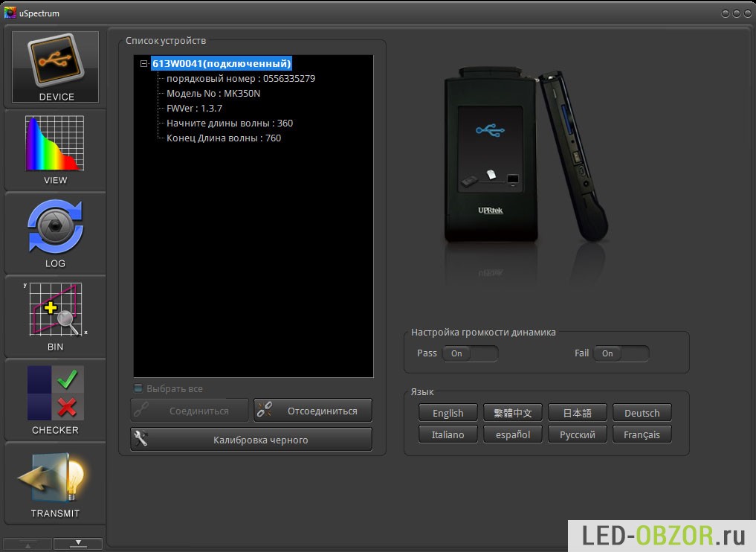The width and height of the screenshot is (756, 552).
Task: Select 613W0041(подключенный) device entry
Action: tap(221, 64)
